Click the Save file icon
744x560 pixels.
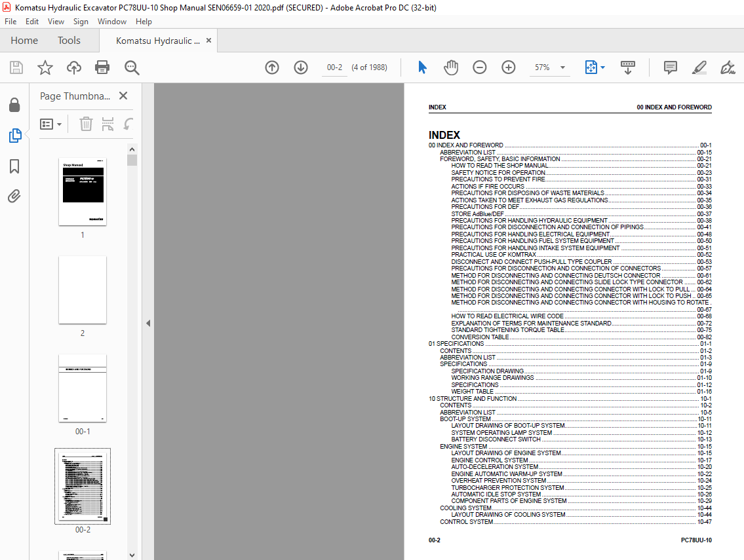click(16, 67)
